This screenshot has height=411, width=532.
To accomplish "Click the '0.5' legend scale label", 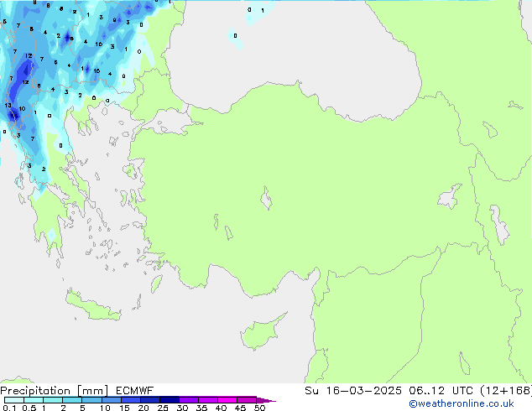I will [29, 408].
